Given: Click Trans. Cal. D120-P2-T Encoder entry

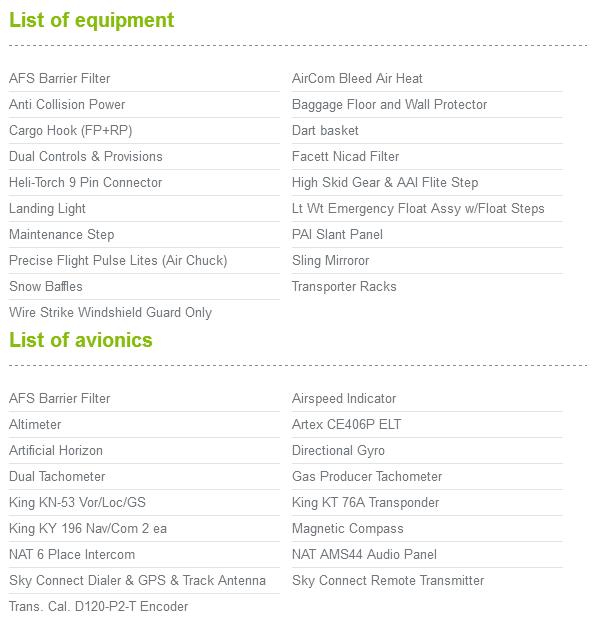Looking at the screenshot, I should pyautogui.click(x=98, y=606).
